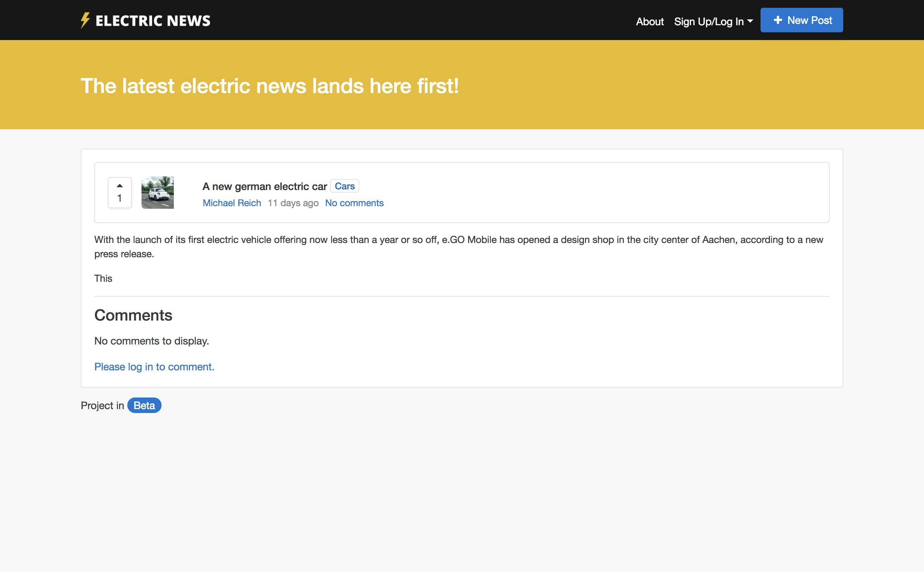Open the About page
The height and width of the screenshot is (572, 924).
(649, 22)
